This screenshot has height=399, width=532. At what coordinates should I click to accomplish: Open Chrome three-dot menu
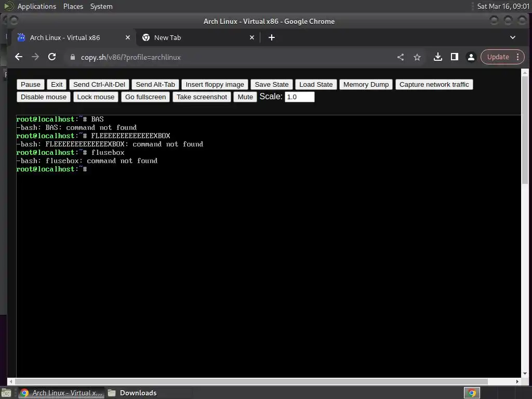click(x=518, y=57)
